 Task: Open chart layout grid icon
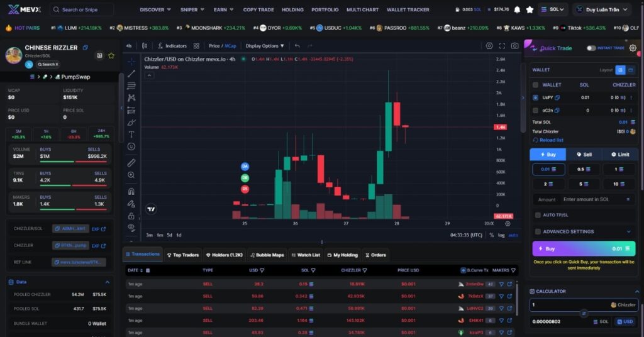pyautogui.click(x=196, y=46)
